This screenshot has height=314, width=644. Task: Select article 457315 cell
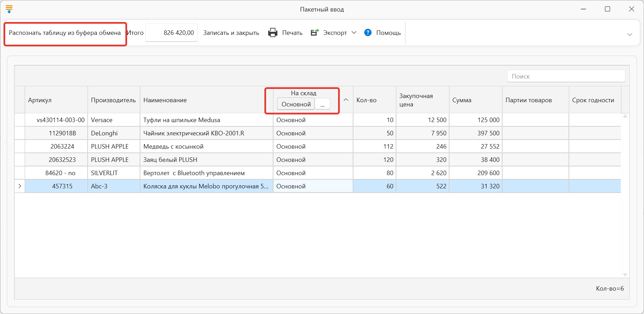coord(56,186)
